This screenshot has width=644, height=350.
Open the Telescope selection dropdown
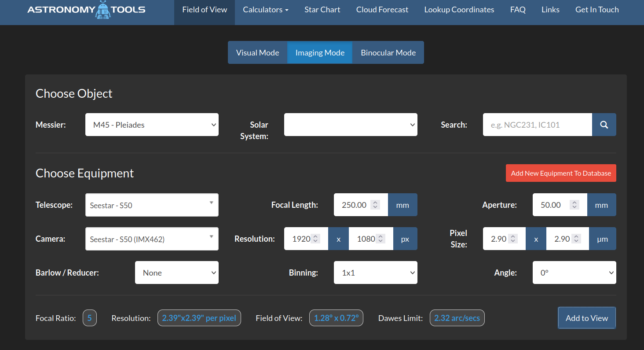[152, 205]
